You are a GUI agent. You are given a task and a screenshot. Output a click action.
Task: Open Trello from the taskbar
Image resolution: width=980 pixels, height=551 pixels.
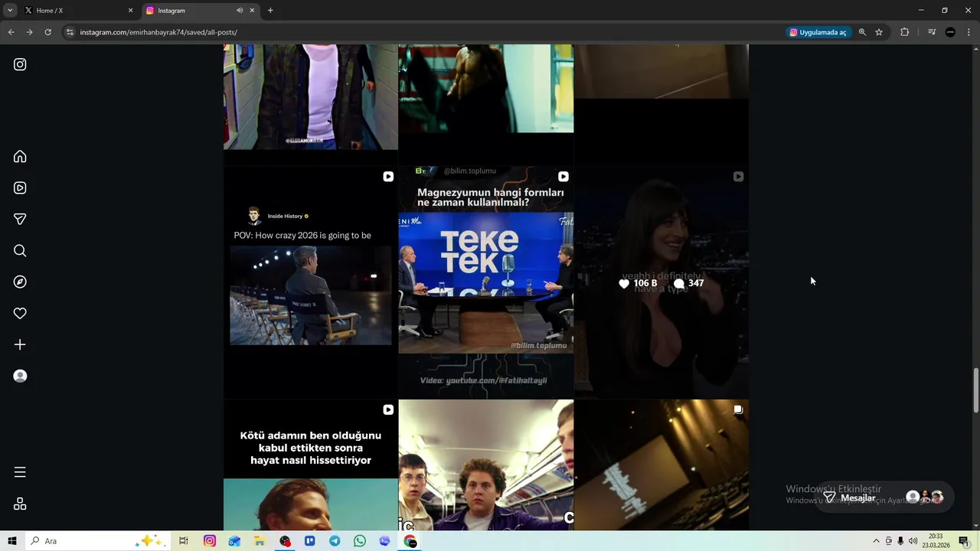[x=310, y=541]
